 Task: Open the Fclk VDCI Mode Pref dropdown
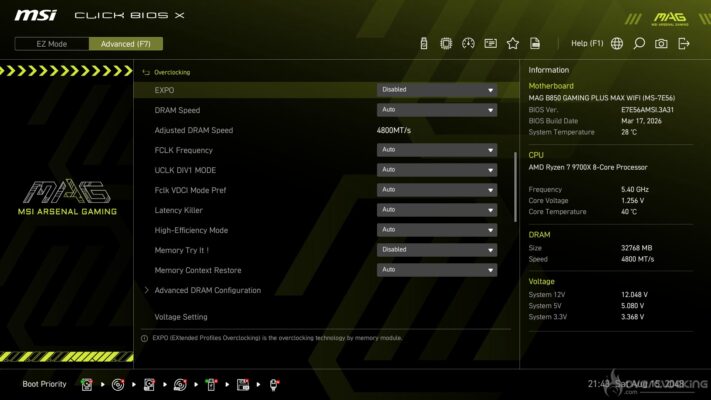(437, 190)
